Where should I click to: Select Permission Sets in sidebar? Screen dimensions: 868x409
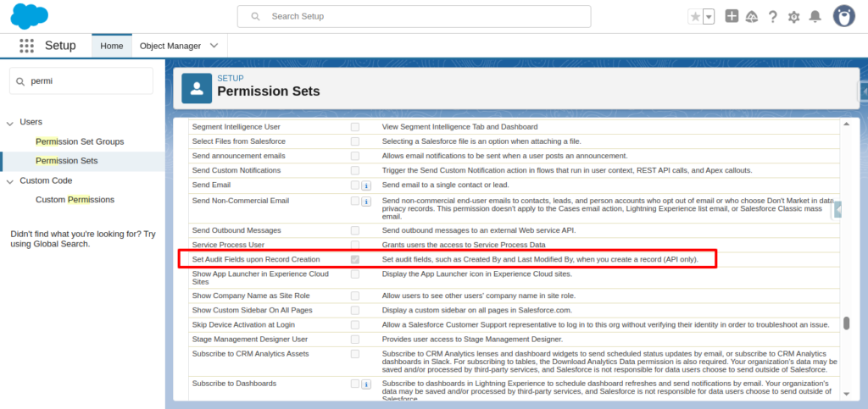pyautogui.click(x=66, y=161)
